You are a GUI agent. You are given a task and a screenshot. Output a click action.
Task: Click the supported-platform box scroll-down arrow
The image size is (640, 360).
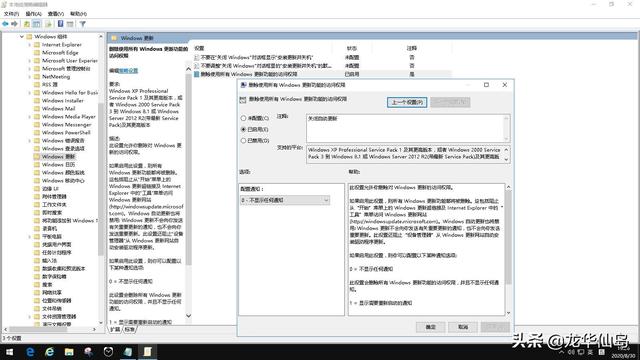click(506, 160)
